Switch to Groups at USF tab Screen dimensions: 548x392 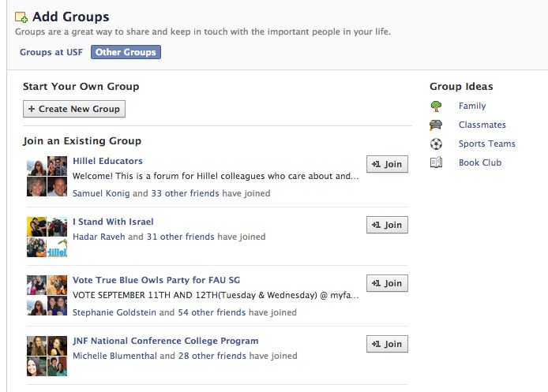(51, 52)
